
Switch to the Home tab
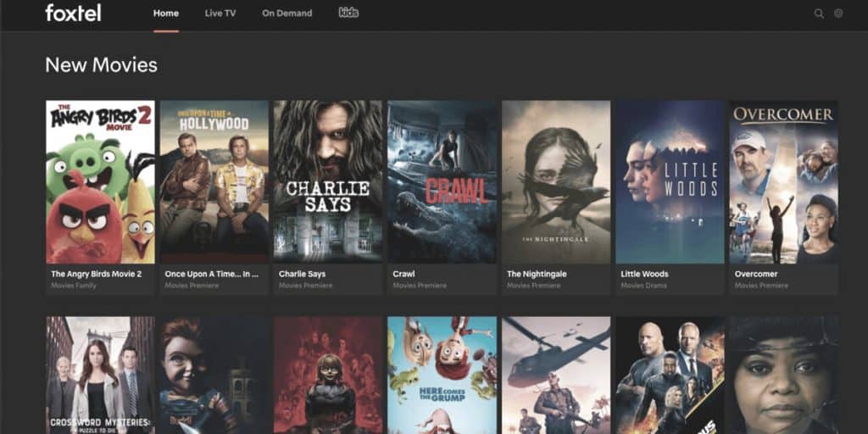pos(166,14)
